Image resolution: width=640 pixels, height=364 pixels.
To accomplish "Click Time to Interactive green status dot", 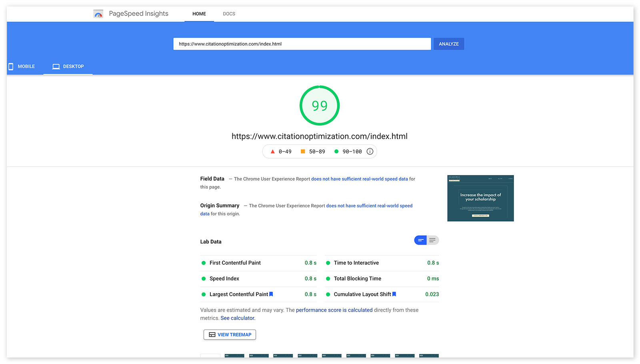I will click(x=328, y=263).
